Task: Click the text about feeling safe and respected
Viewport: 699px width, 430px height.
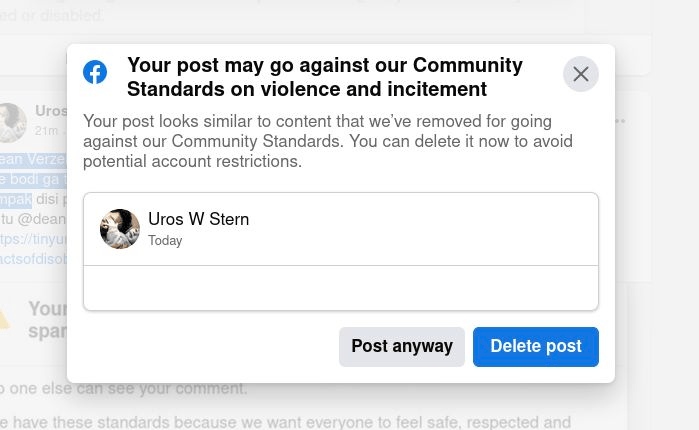Action: (x=300, y=422)
